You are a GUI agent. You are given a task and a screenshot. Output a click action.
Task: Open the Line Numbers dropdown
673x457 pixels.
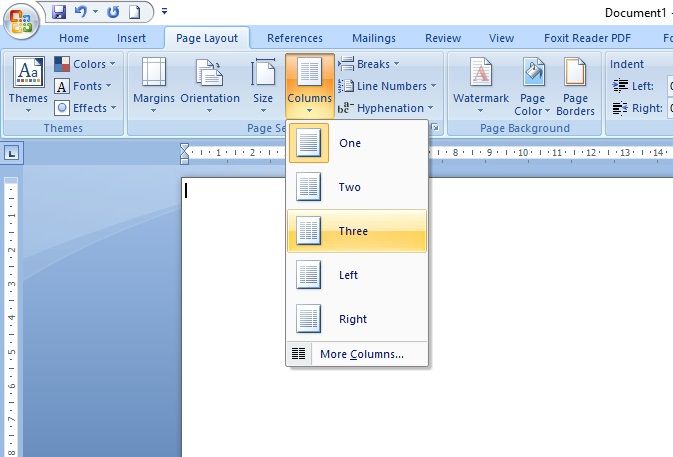388,86
